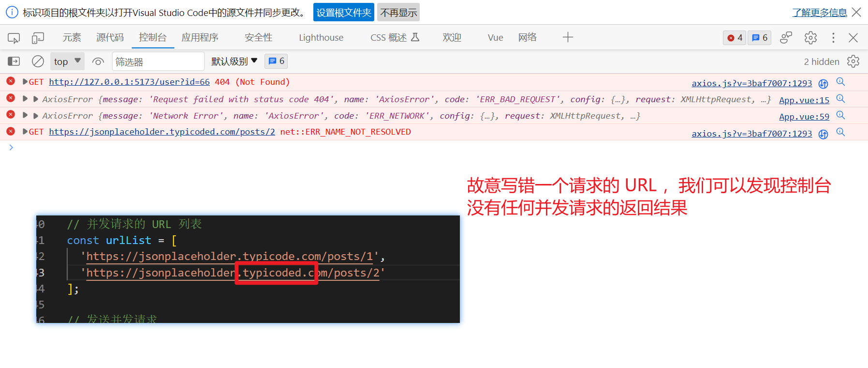Open console settings gear next to 2 hidden
This screenshot has height=368, width=868.
[853, 61]
